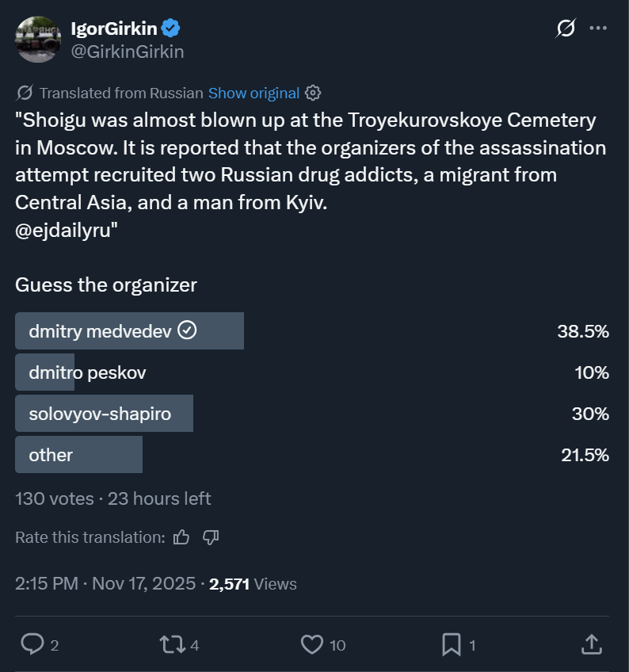Open translation settings gear icon
Screen dimensions: 629x672
pos(313,93)
